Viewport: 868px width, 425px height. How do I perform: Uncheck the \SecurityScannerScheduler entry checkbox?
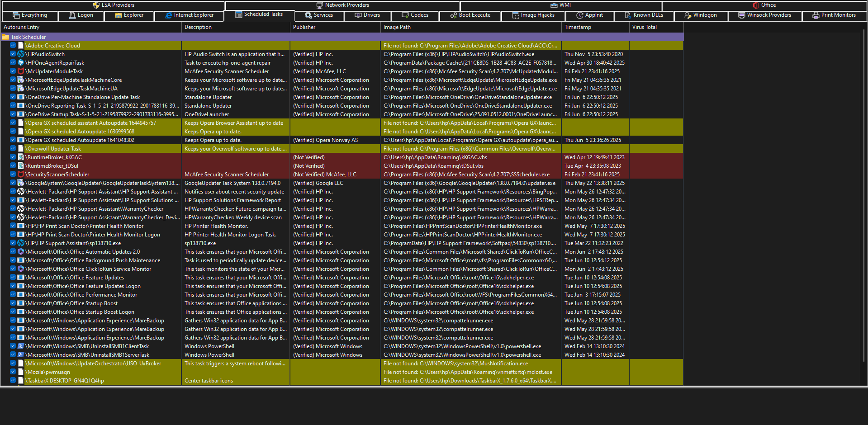(13, 175)
